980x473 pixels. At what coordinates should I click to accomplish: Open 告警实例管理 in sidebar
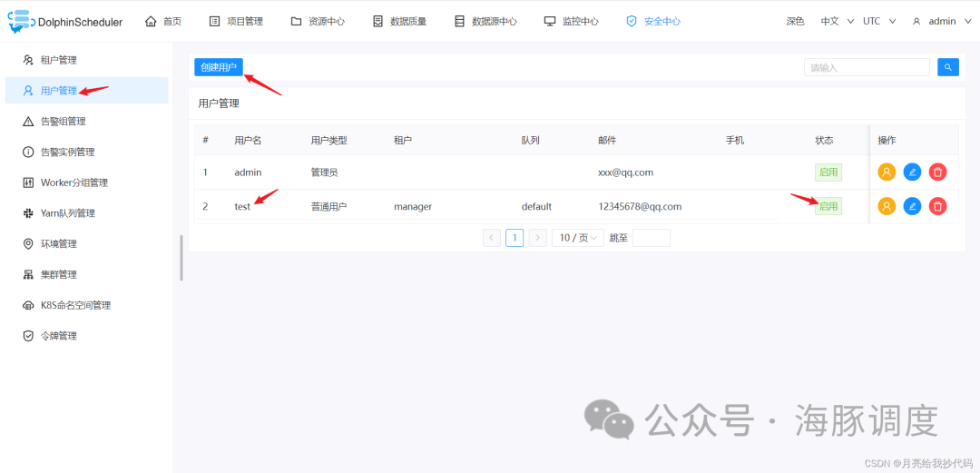coord(86,152)
